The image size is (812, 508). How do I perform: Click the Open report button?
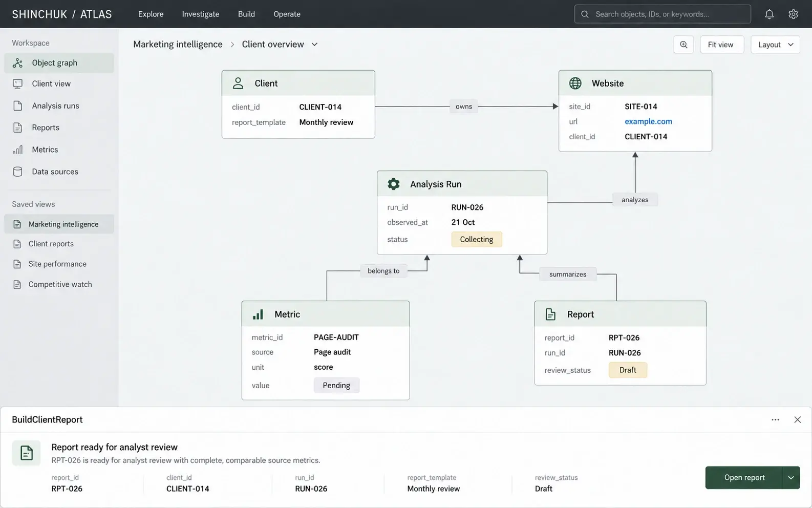click(x=744, y=478)
